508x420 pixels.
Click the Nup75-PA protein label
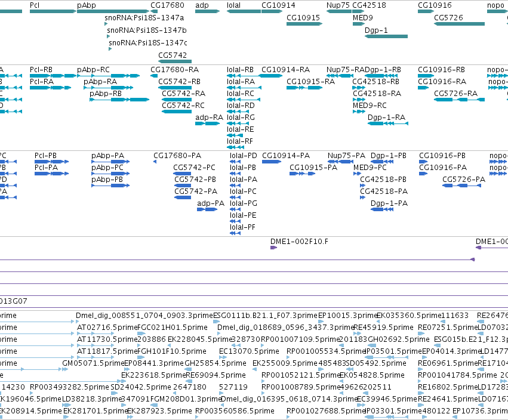click(346, 156)
